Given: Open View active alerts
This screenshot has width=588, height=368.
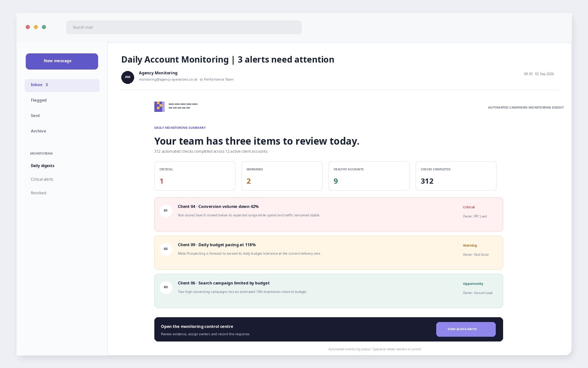Looking at the screenshot, I should (466, 329).
